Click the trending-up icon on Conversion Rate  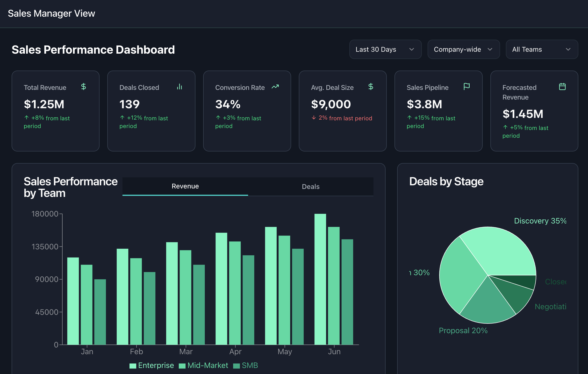[275, 87]
